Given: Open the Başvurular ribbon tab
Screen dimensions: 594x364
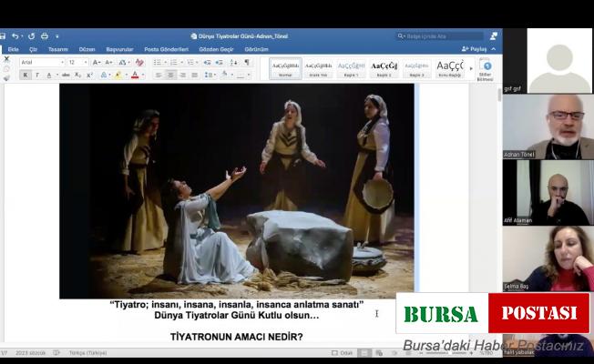Looking at the screenshot, I should click(x=119, y=49).
